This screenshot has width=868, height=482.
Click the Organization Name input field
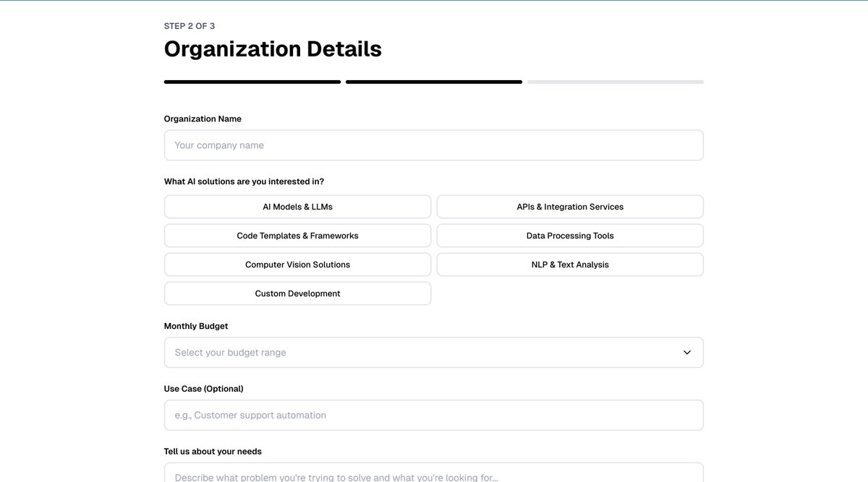(x=433, y=145)
